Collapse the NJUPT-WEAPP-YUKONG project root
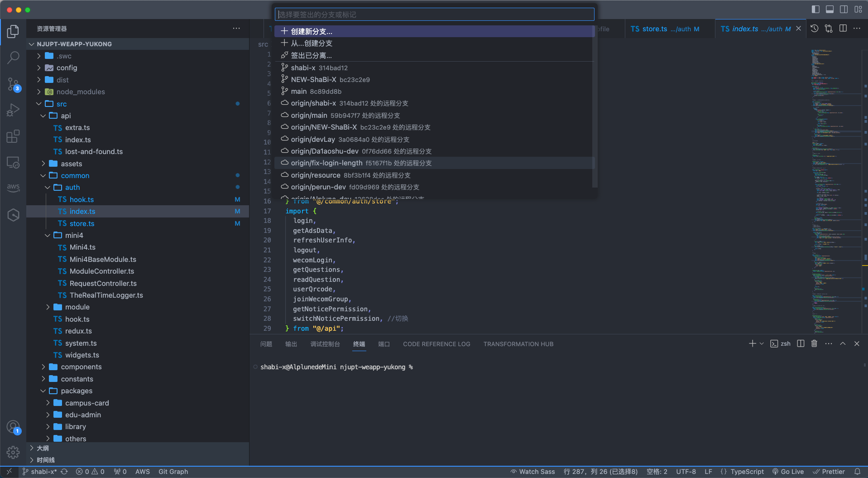This screenshot has width=868, height=478. pos(32,44)
